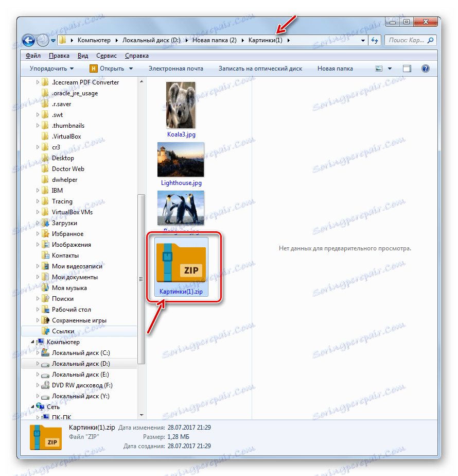Click the refresh icon beside address bar

[375, 40]
